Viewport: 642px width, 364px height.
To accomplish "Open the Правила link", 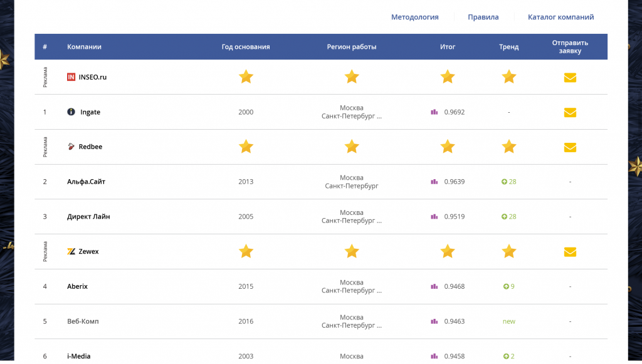I will [483, 17].
